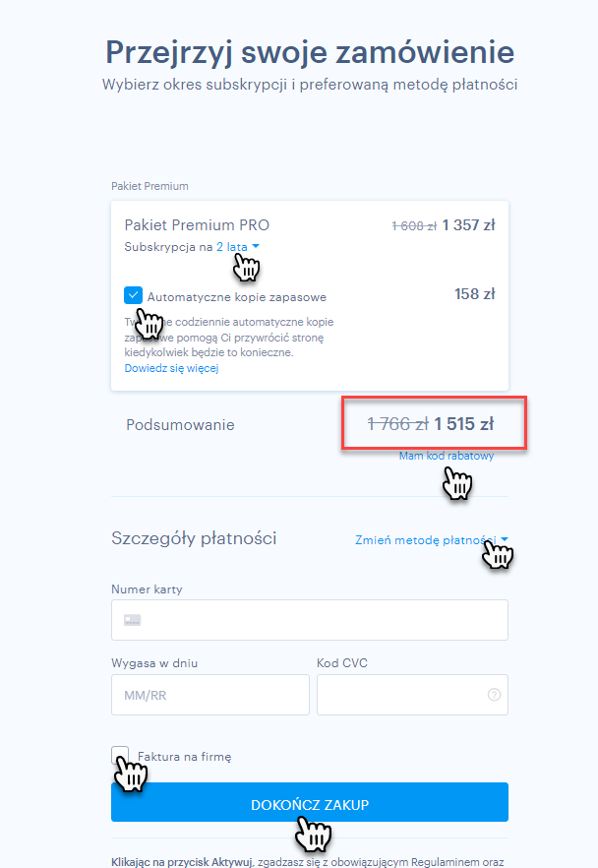598x868 pixels.
Task: Click the arrow next to Zmień metodę płatności
Action: coord(505,539)
